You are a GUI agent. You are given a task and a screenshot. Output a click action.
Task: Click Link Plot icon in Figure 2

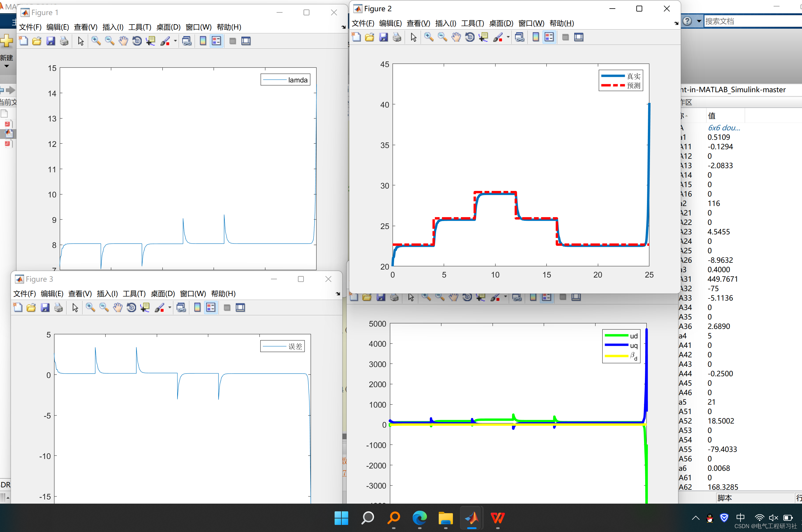(519, 37)
